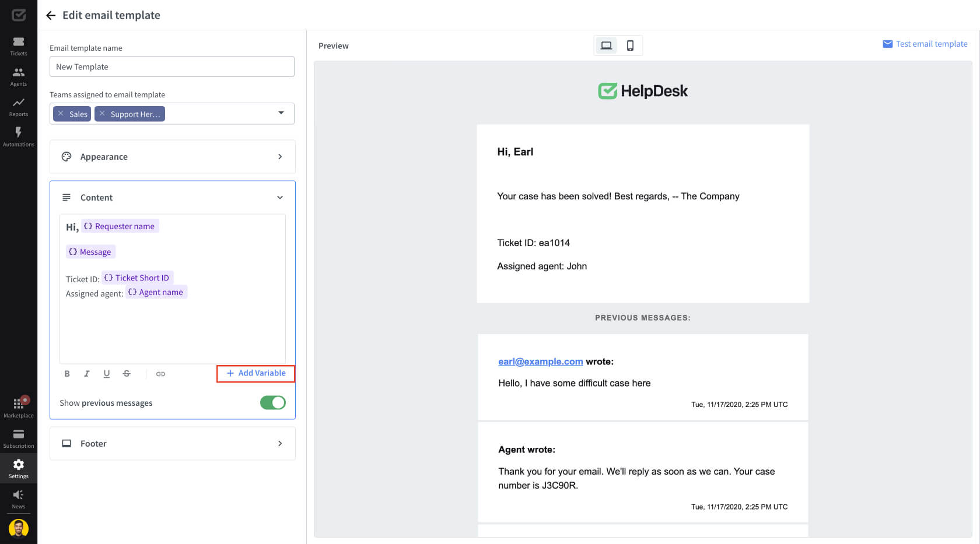The width and height of the screenshot is (980, 544).
Task: Toggle the Show previous messages switch
Action: pyautogui.click(x=272, y=403)
